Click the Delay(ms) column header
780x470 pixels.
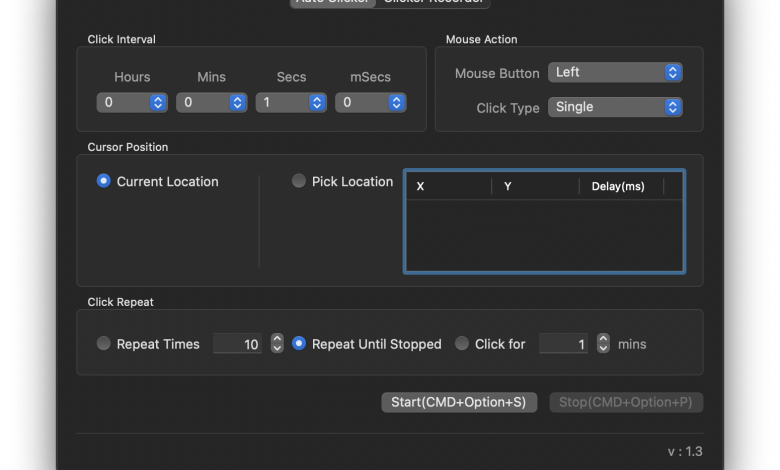click(618, 187)
